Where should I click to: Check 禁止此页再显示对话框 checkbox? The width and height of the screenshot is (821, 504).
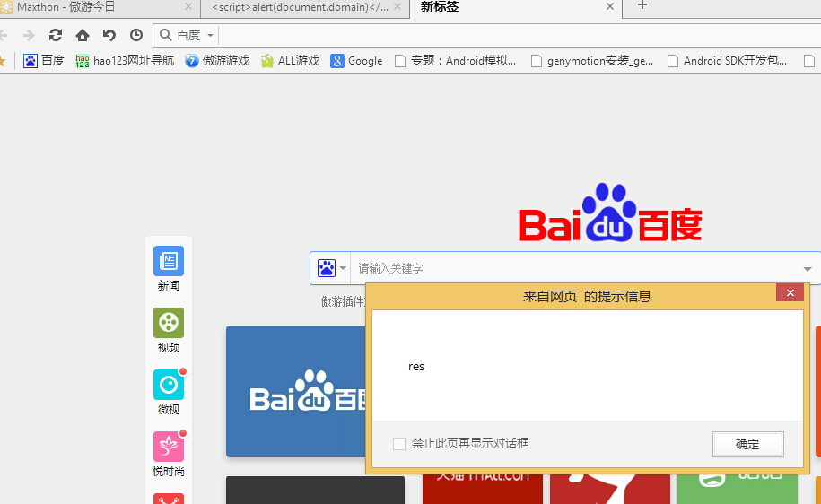(399, 444)
